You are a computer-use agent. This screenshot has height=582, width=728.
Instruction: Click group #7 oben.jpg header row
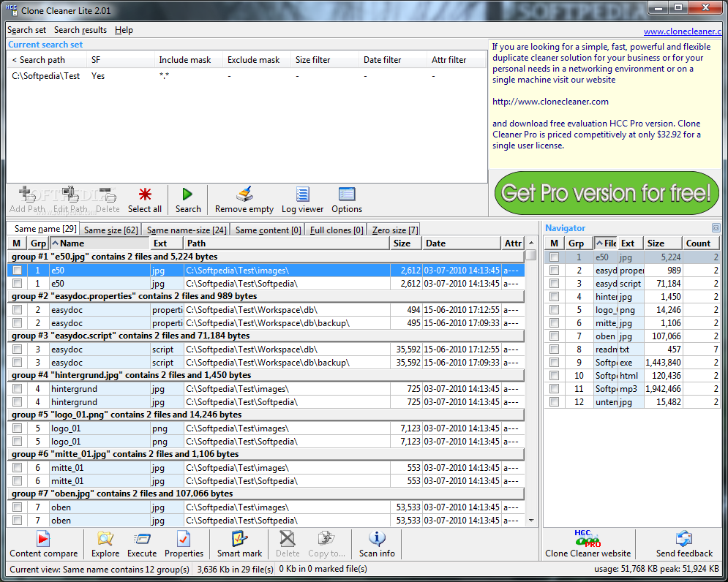point(266,494)
